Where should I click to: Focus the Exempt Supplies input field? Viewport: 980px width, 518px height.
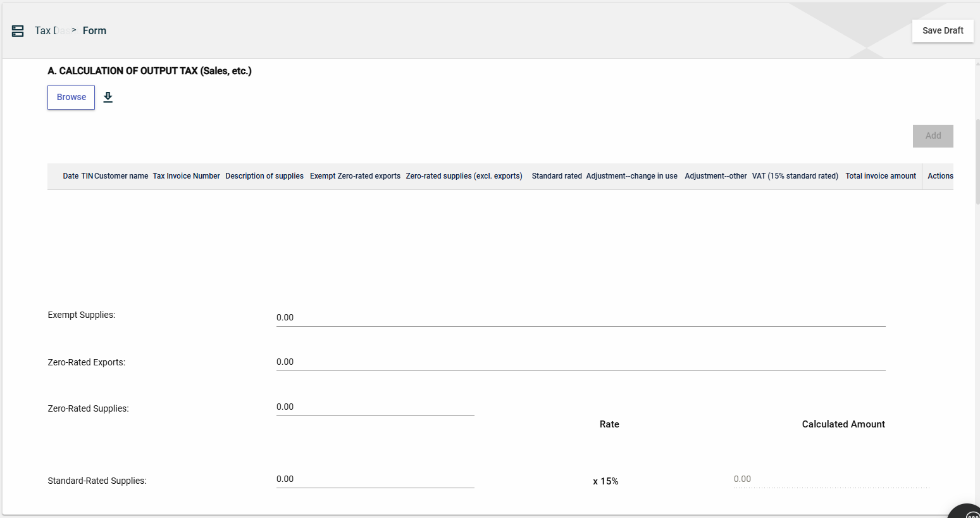[580, 317]
